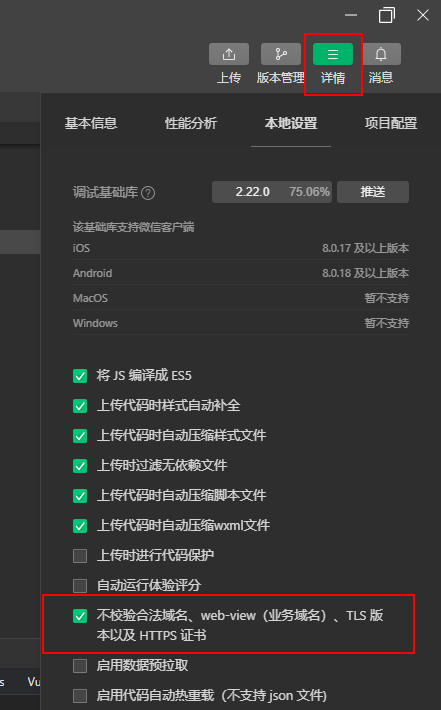The height and width of the screenshot is (710, 441).
Task: Open base library version dropdown 2.22.0
Action: [x=272, y=192]
